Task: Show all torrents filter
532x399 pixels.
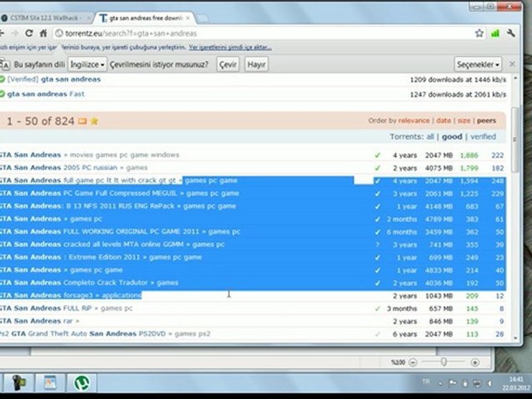Action: (x=430, y=137)
